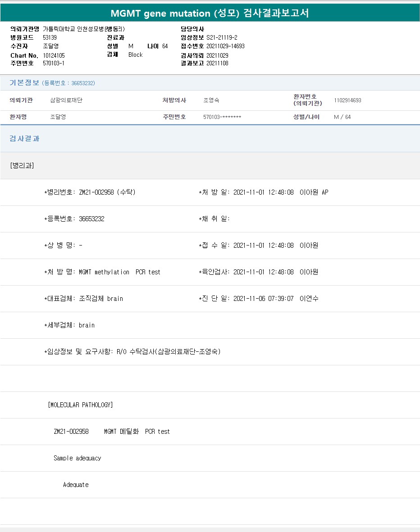
Task: Click the '*육안검사' date entry
Action: [258, 272]
